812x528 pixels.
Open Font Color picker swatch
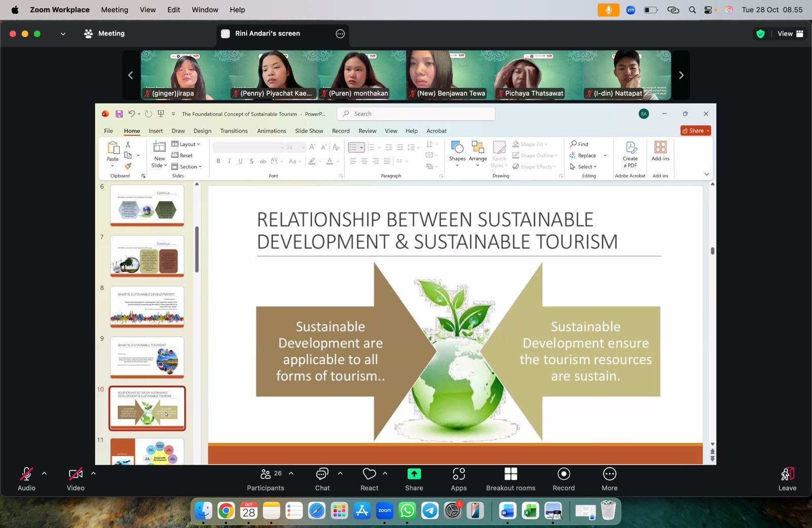pos(329,161)
